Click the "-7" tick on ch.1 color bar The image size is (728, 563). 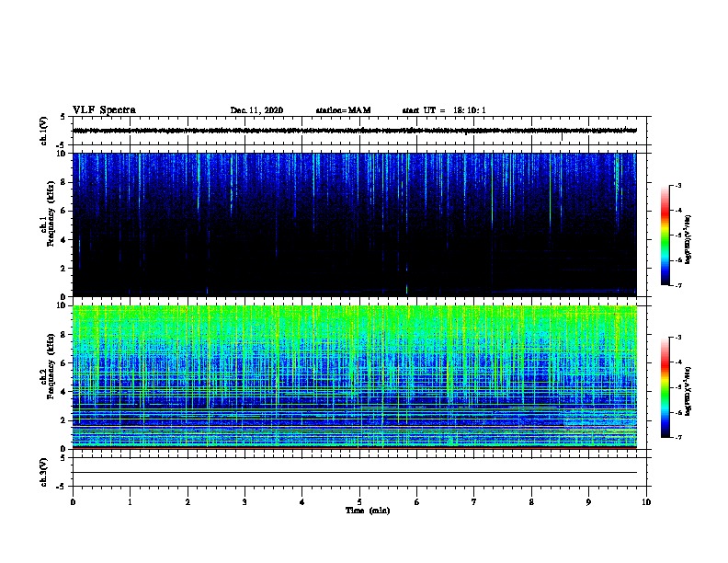pyautogui.click(x=677, y=285)
